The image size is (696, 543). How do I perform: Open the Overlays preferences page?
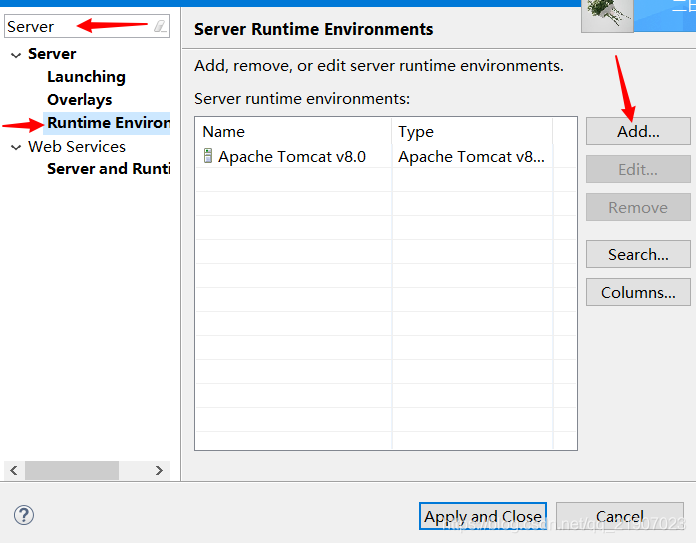click(79, 100)
